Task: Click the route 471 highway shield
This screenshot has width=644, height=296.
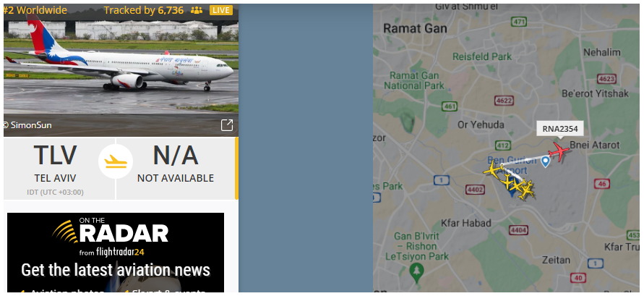Action: (x=520, y=22)
